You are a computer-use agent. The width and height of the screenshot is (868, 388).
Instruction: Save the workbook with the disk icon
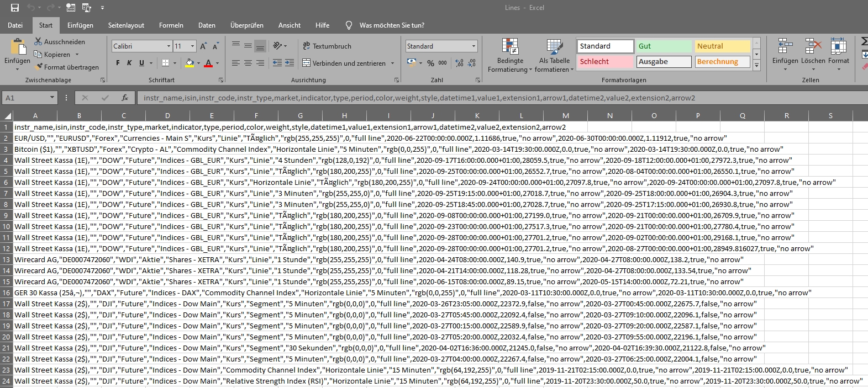(x=15, y=8)
